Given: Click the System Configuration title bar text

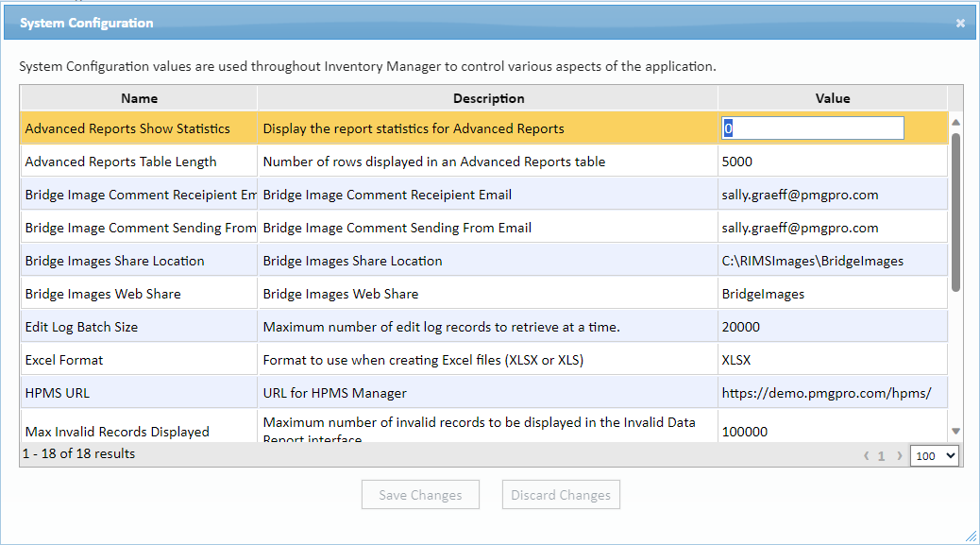Looking at the screenshot, I should point(86,23).
